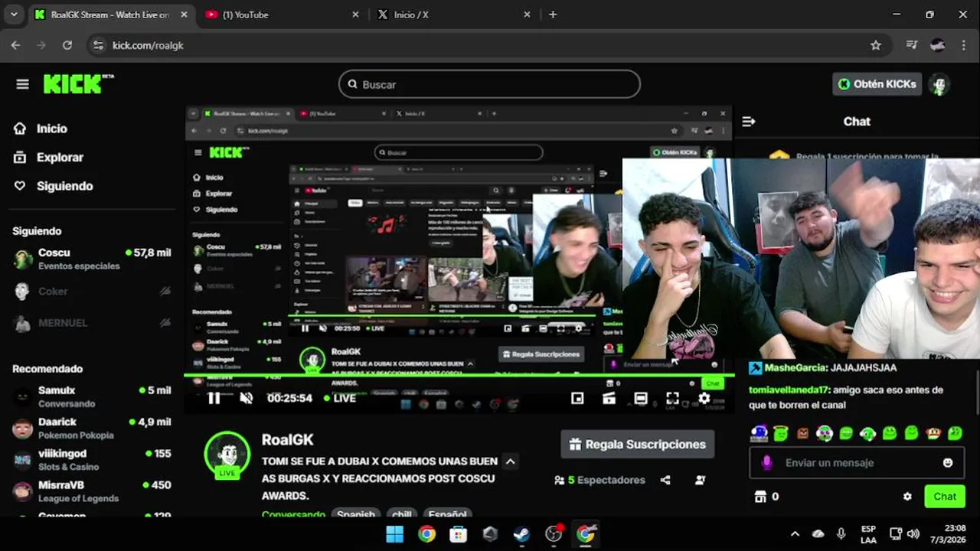Bookmark this page with star

click(x=876, y=45)
